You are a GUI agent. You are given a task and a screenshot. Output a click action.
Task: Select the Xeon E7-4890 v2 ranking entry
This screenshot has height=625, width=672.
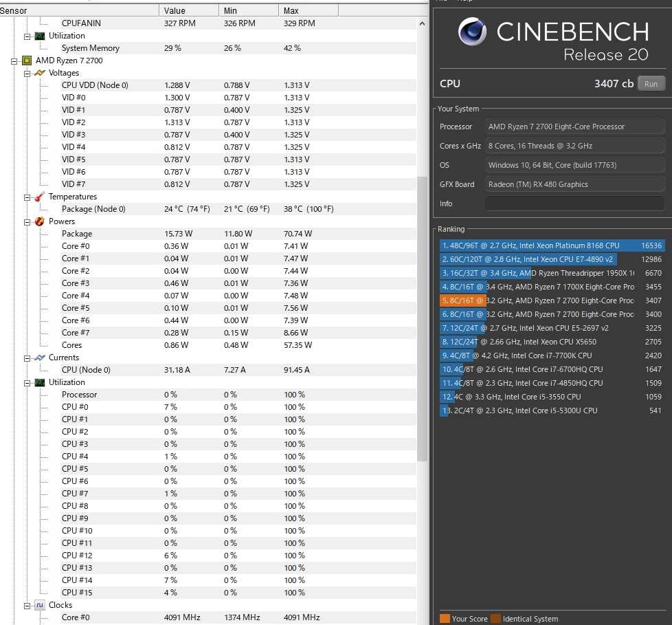(x=552, y=259)
